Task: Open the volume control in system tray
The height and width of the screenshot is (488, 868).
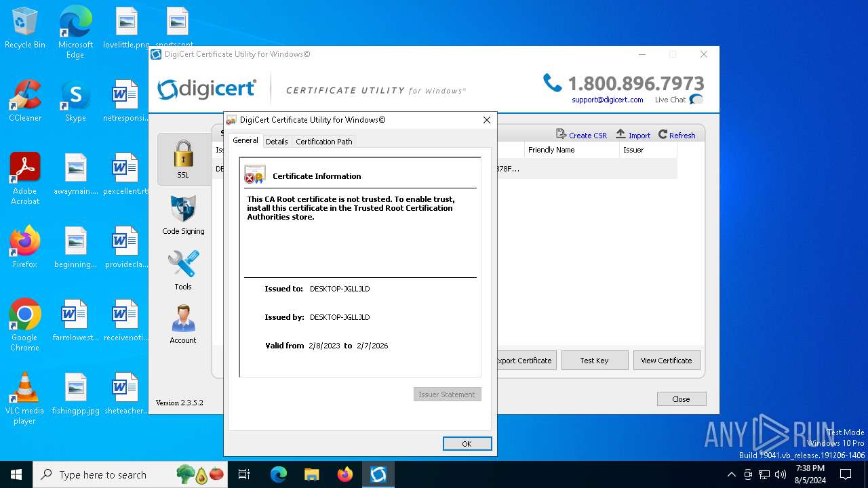Action: [781, 474]
